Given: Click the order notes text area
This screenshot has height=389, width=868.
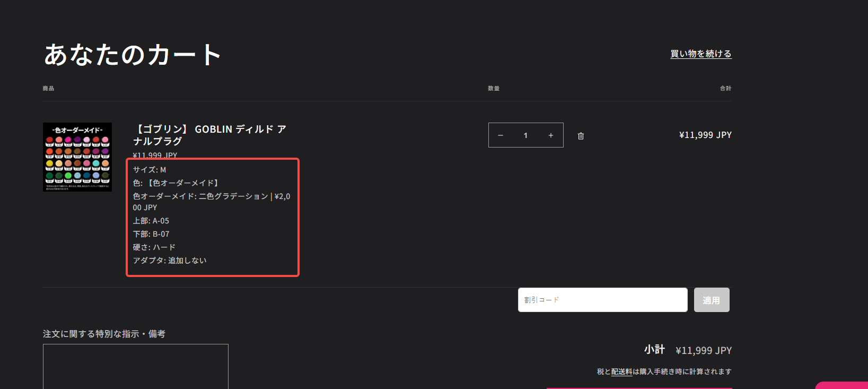Looking at the screenshot, I should [136, 366].
